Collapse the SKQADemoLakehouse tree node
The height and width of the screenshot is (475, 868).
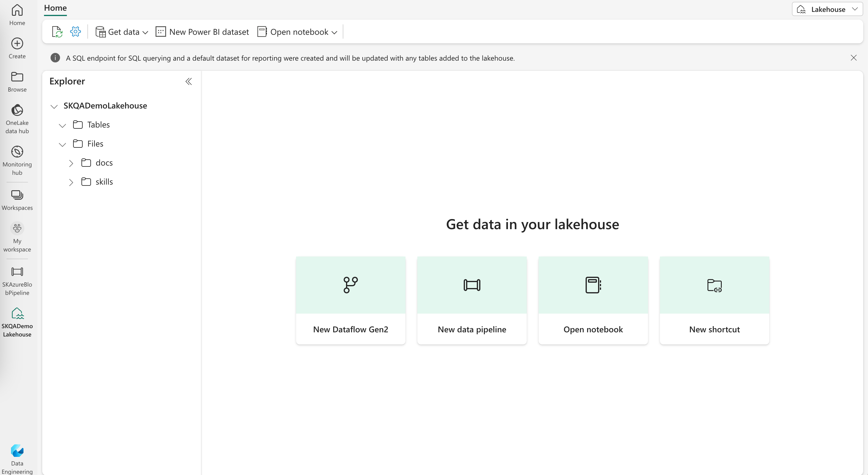click(x=54, y=106)
